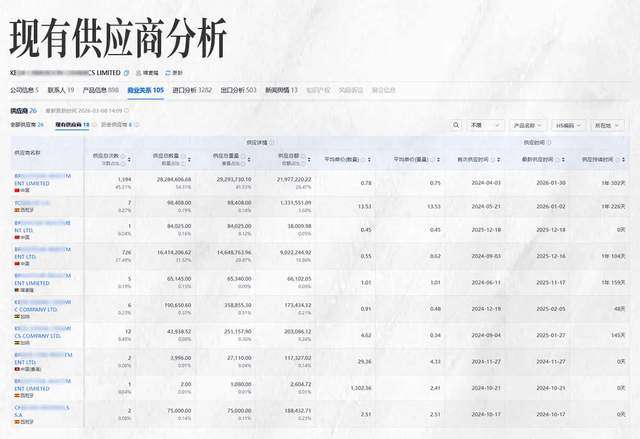The height and width of the screenshot is (439, 640).
Task: Sort by 供应总数量 column
Action: (189, 160)
